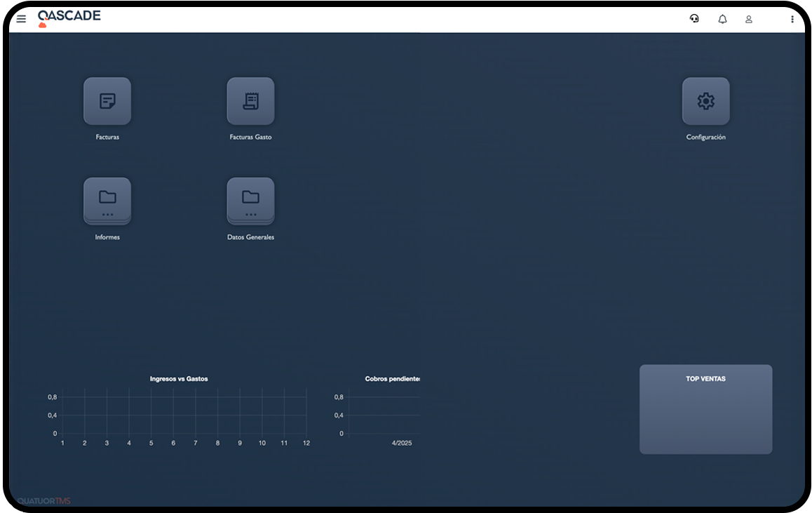Open the Facturas module icon
Image resolution: width=812 pixels, height=513 pixels.
tap(107, 101)
